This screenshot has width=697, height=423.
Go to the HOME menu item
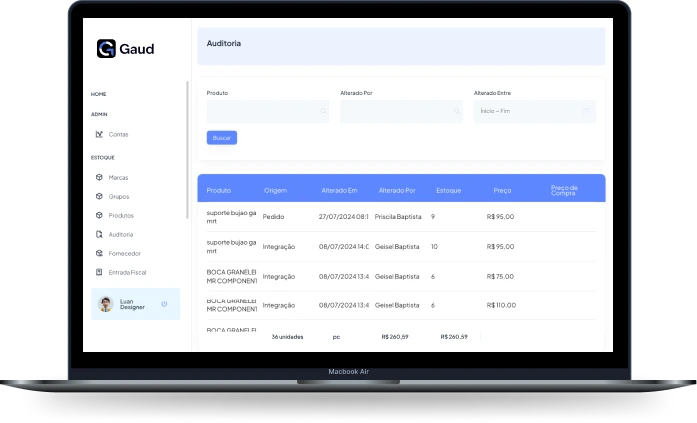coord(99,94)
